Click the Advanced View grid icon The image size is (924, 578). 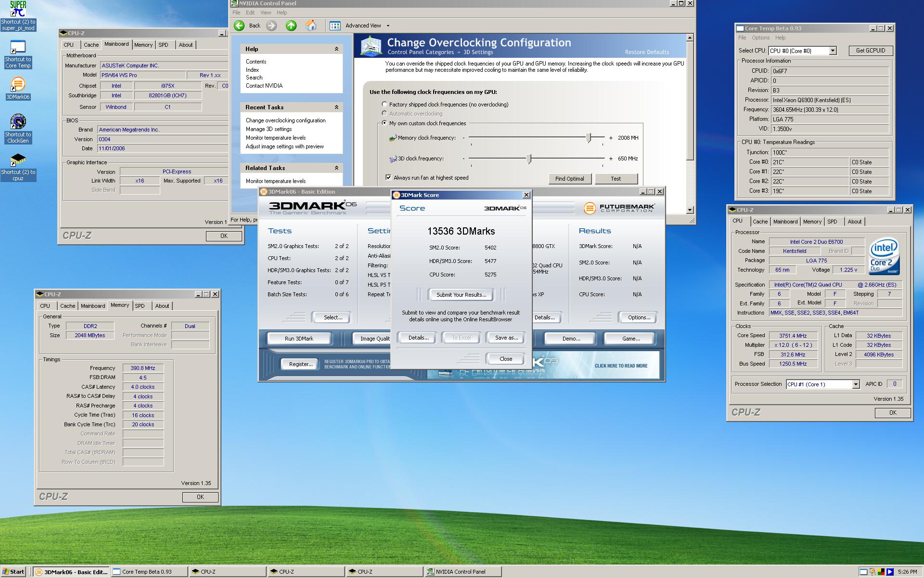pos(335,26)
